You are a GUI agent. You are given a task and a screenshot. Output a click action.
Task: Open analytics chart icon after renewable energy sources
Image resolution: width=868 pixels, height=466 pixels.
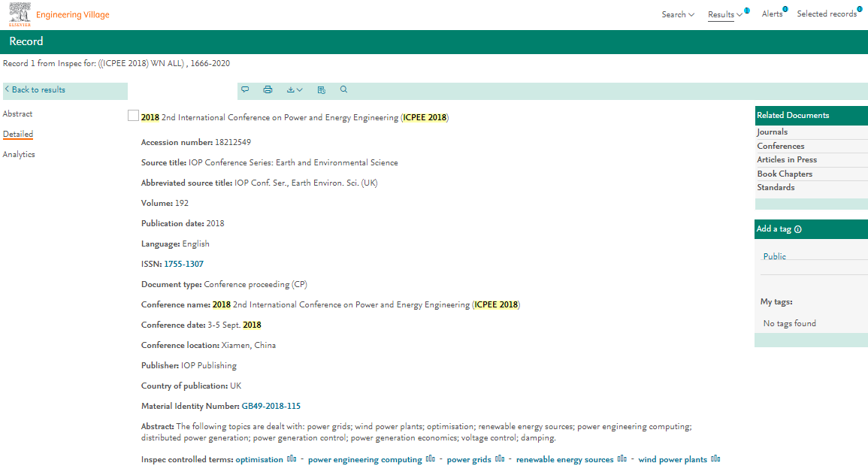(x=622, y=458)
